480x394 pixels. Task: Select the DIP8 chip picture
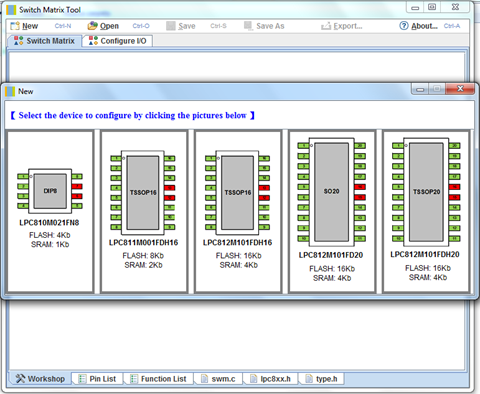coord(50,191)
